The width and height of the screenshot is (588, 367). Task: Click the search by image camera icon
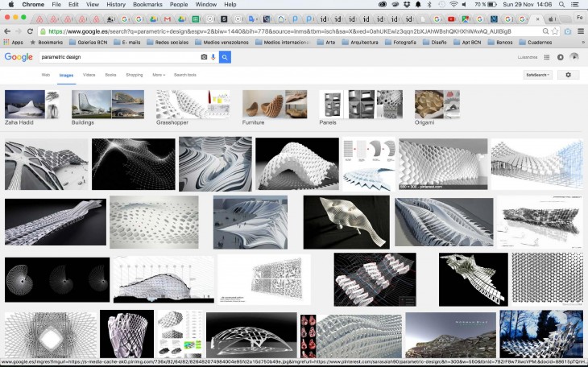pyautogui.click(x=204, y=57)
